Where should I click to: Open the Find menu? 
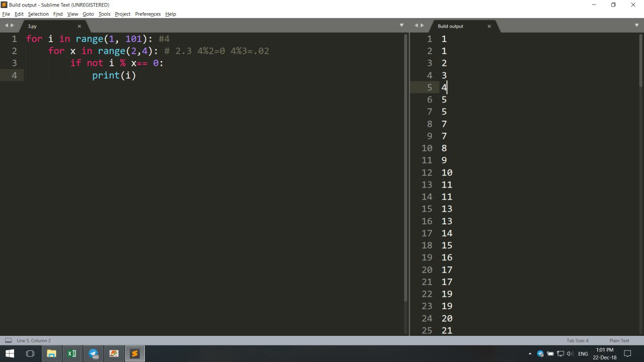coord(58,14)
